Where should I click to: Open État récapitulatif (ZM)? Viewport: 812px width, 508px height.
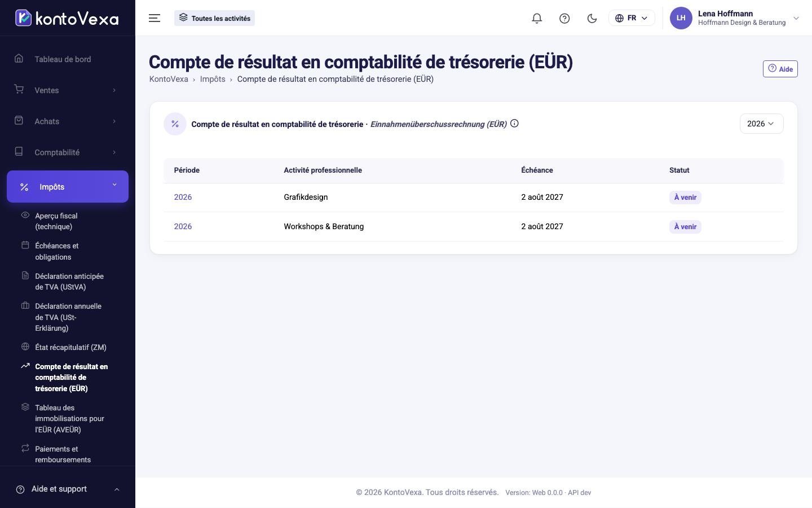click(70, 347)
